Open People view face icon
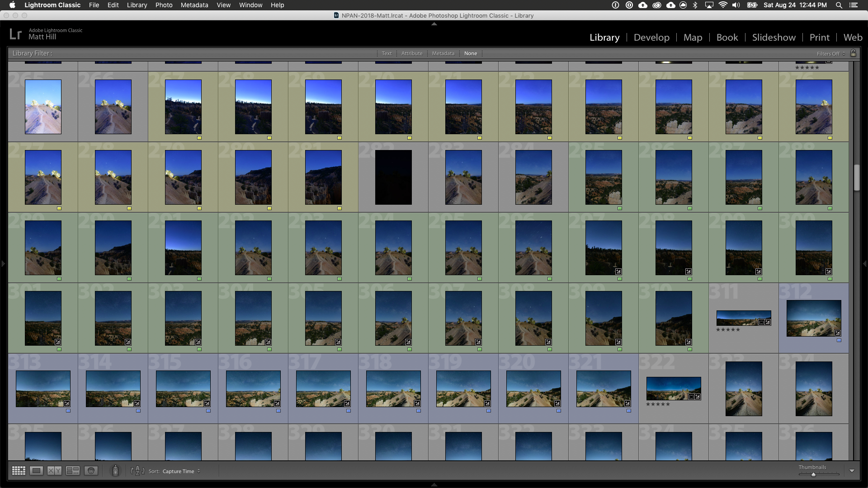868x488 pixels. tap(91, 471)
